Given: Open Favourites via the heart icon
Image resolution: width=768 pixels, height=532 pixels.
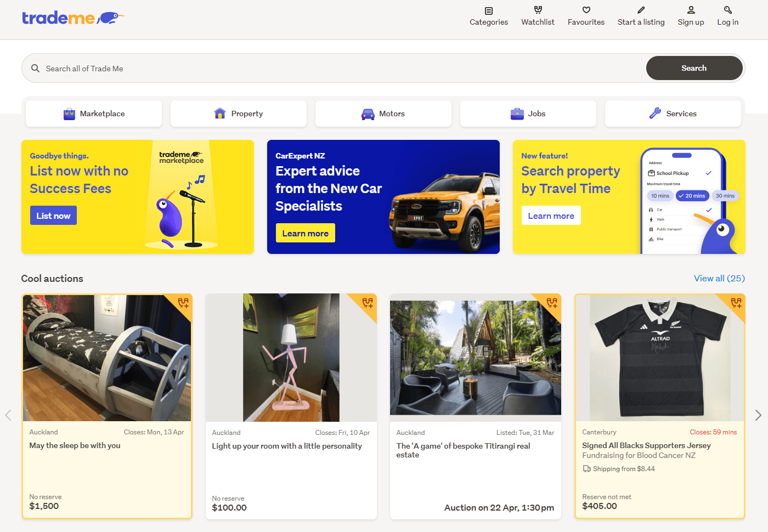Looking at the screenshot, I should point(586,9).
